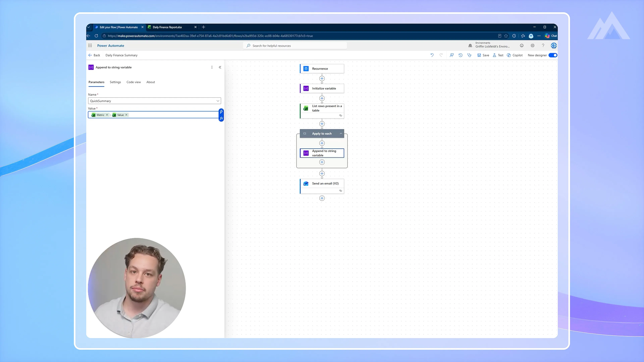The width and height of the screenshot is (644, 362).
Task: Open the browser Copilot Chat button
Action: coord(551,36)
